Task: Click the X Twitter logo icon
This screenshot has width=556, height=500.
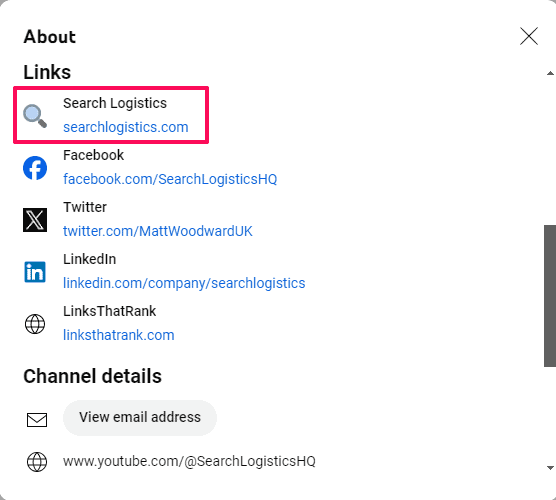Action: coord(35,220)
